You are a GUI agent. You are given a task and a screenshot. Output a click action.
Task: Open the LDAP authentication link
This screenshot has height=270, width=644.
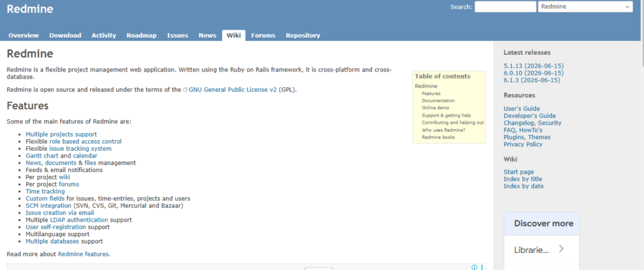point(79,220)
